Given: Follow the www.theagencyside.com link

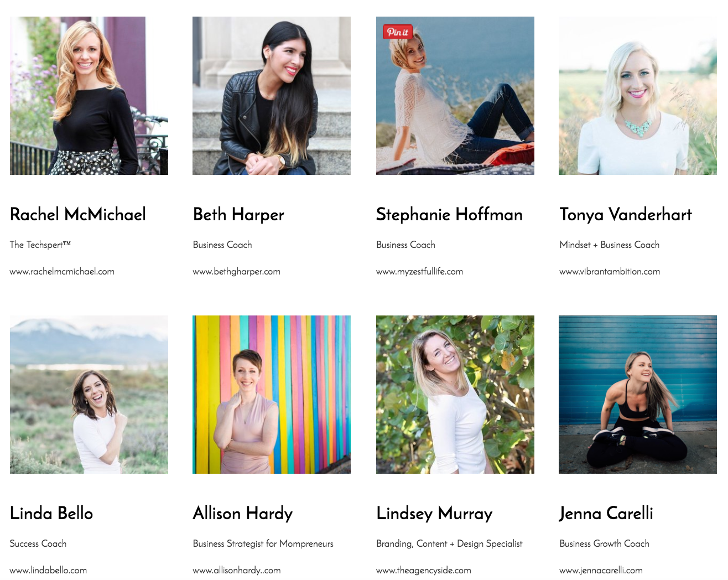Looking at the screenshot, I should (424, 570).
